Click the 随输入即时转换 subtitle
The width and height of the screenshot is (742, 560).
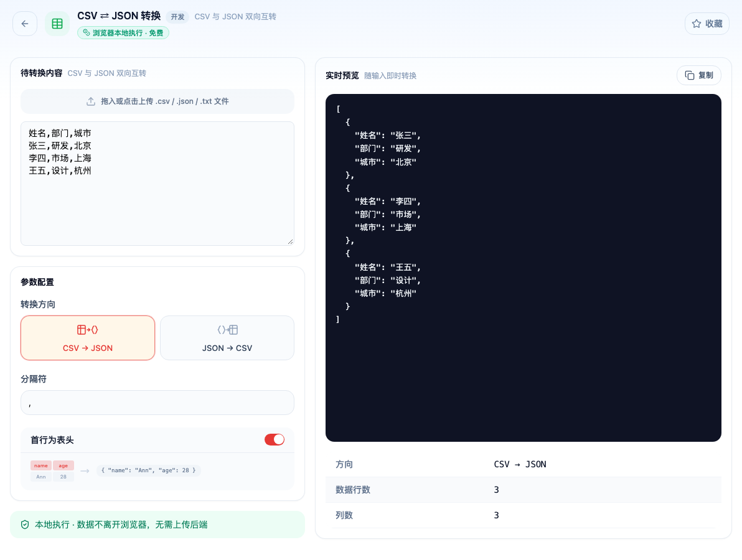[x=390, y=76]
